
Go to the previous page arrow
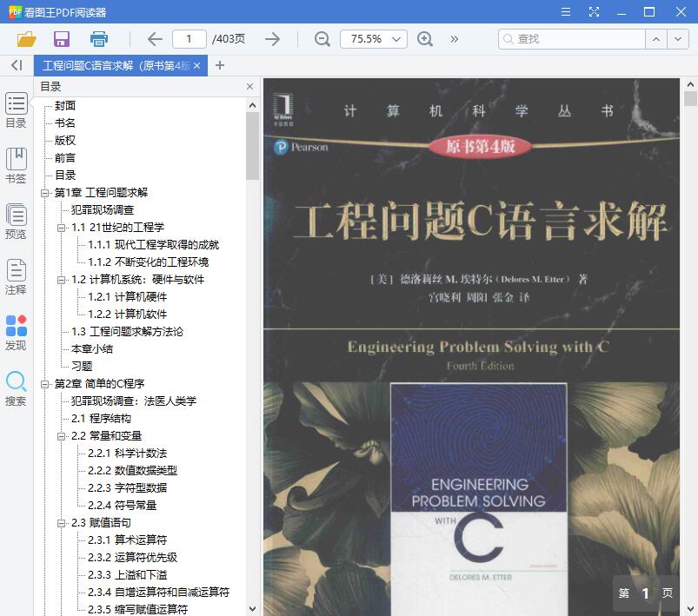[155, 39]
